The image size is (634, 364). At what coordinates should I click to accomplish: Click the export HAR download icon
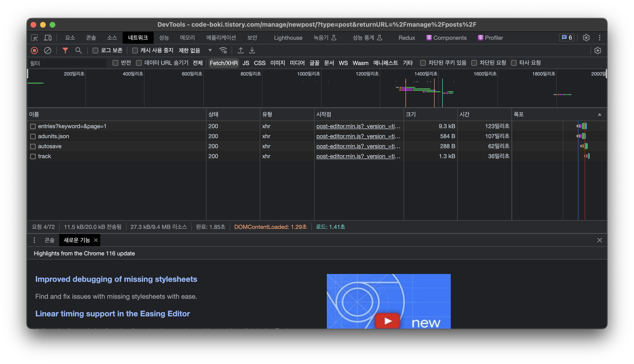pyautogui.click(x=252, y=51)
